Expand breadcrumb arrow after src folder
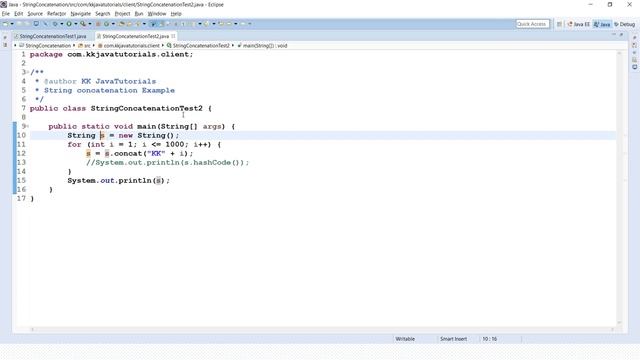 93,45
